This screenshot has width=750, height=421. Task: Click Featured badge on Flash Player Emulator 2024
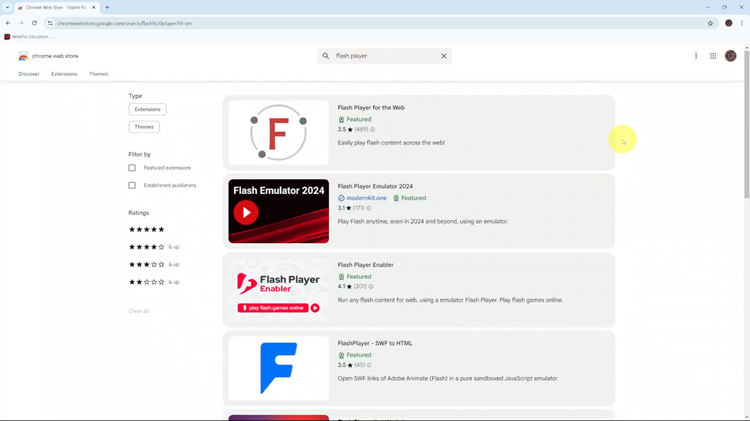[x=409, y=198]
